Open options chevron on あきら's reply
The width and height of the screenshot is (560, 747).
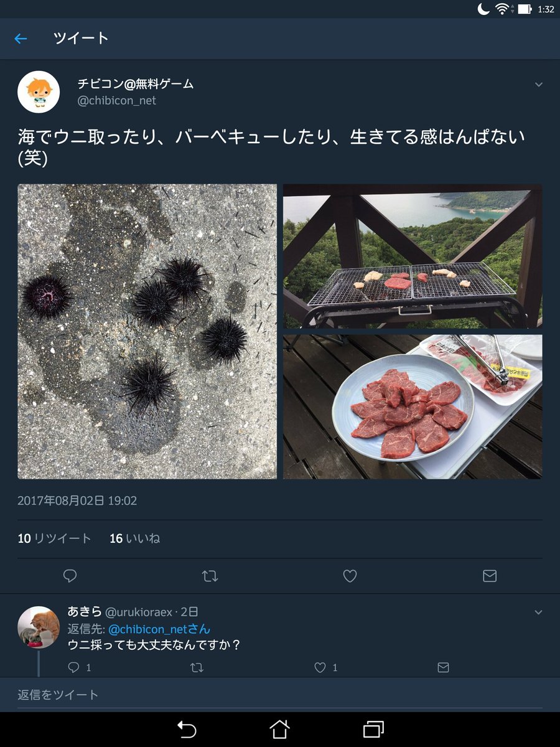[538, 613]
